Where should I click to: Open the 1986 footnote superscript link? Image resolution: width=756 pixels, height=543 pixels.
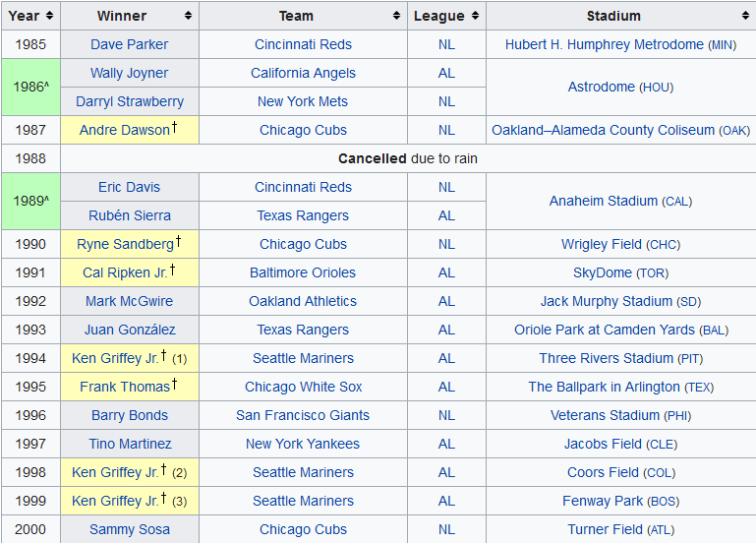pos(45,84)
